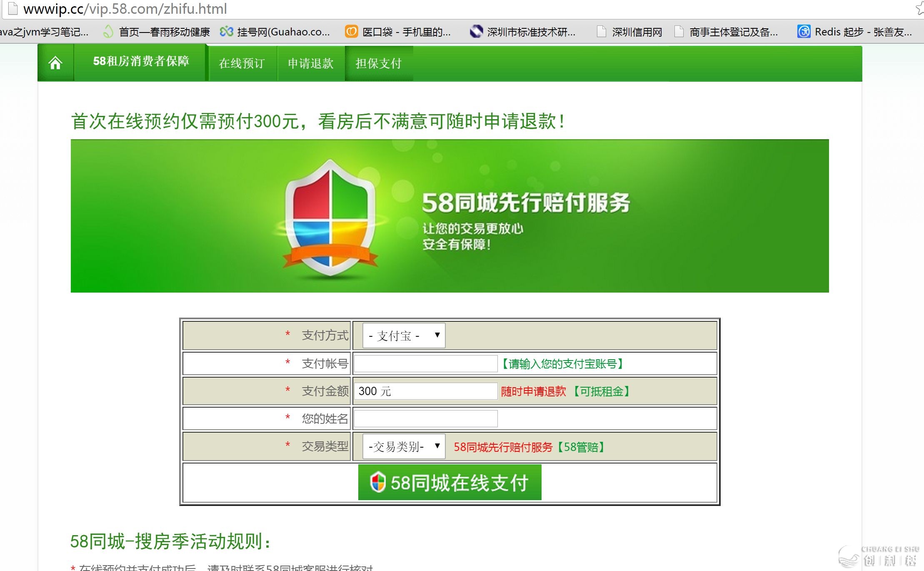Click the 随时申请退款 red text
Image resolution: width=924 pixels, height=571 pixels.
pyautogui.click(x=533, y=391)
